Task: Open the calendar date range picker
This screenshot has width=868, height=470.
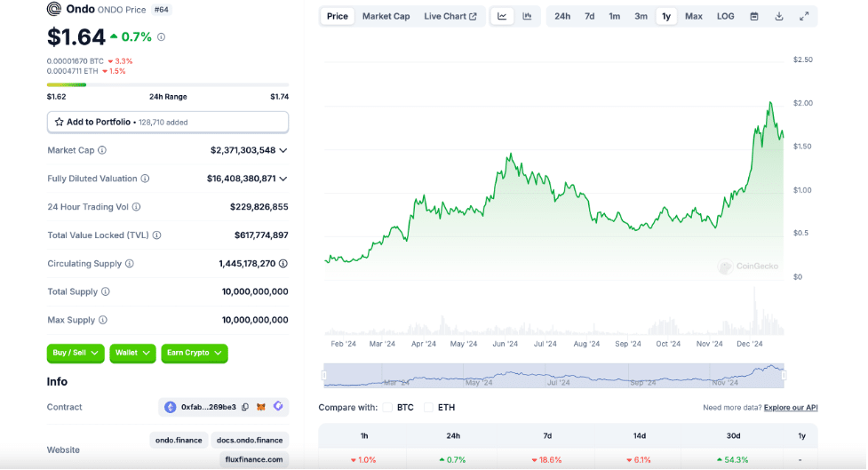Action: [x=754, y=16]
